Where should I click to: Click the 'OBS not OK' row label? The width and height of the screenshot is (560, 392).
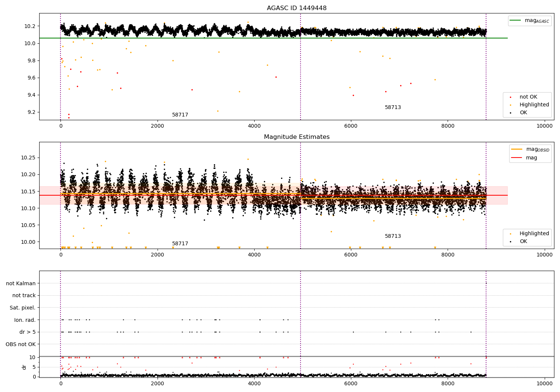(x=21, y=344)
